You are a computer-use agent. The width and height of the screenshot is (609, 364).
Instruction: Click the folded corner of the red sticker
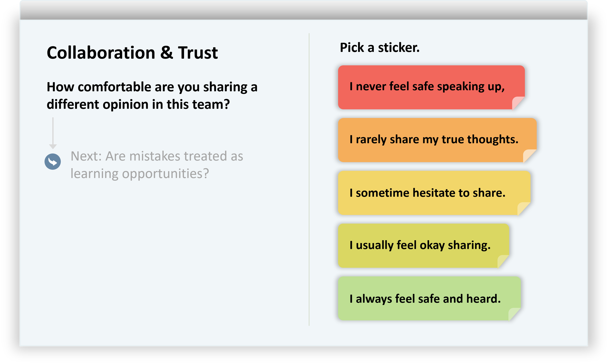point(517,102)
